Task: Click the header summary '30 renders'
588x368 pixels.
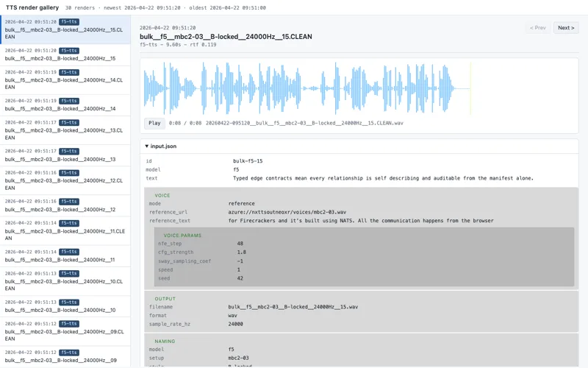Action: 80,8
